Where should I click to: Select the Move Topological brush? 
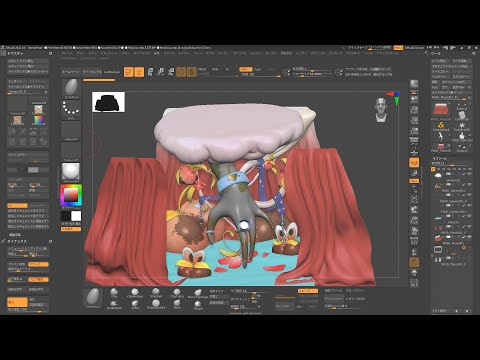point(198,294)
